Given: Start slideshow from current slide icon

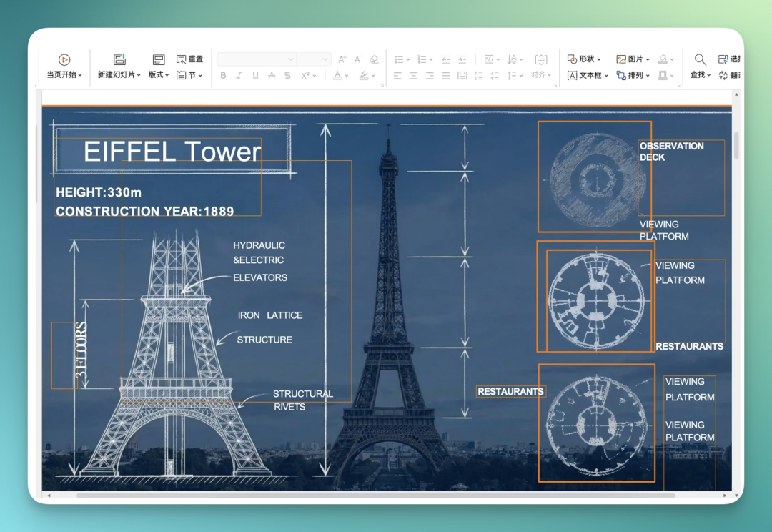Looking at the screenshot, I should tap(64, 59).
